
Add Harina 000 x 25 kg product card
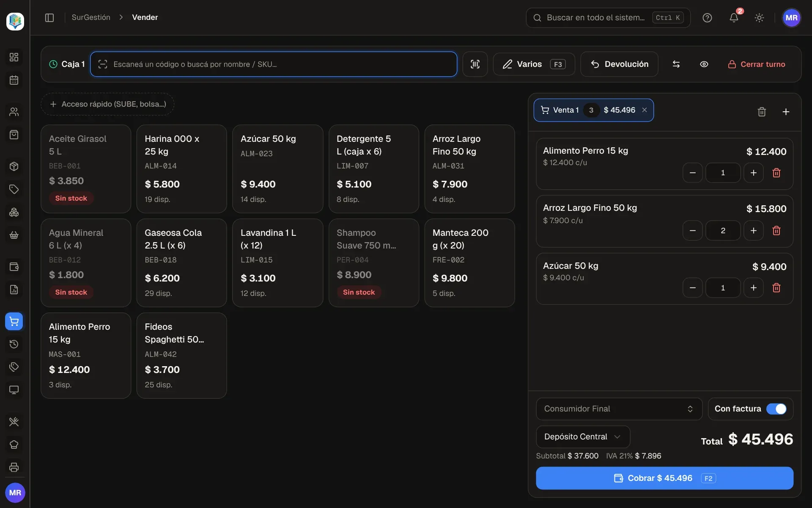tap(181, 169)
